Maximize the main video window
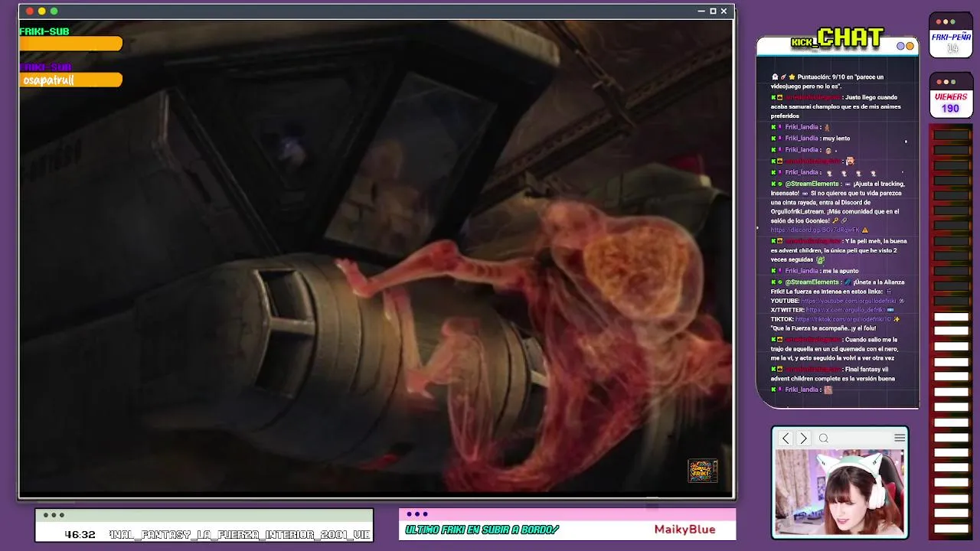 pyautogui.click(x=713, y=11)
